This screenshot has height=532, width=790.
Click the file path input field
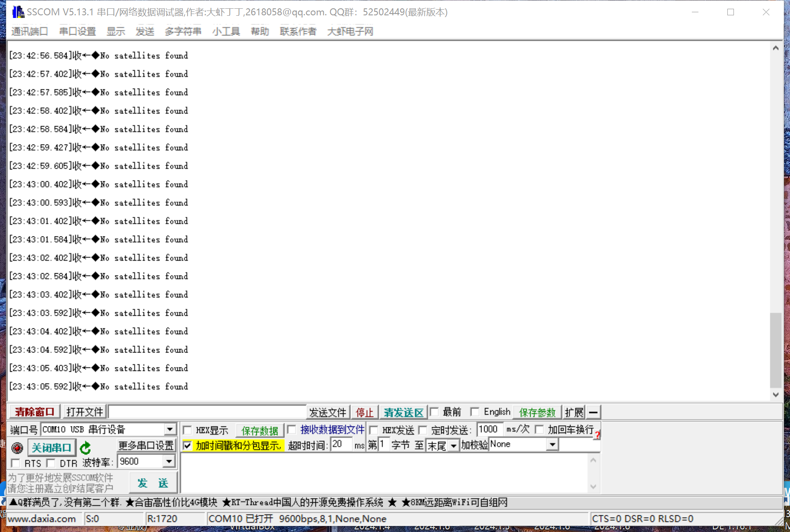coord(207,412)
